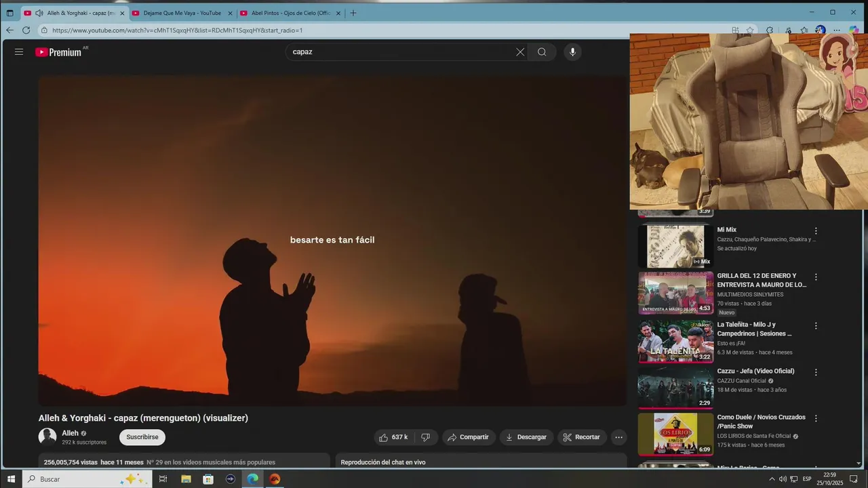868x488 pixels.
Task: Open more actions ellipsis under video
Action: pos(618,437)
